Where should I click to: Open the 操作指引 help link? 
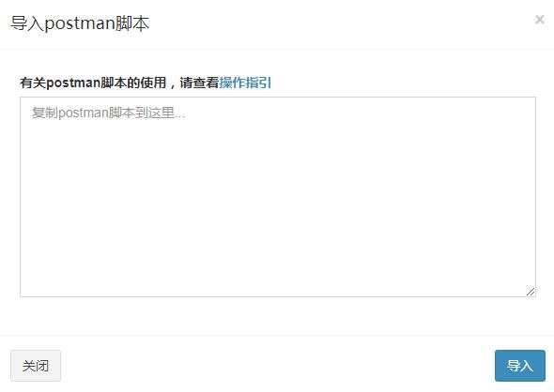tap(245, 83)
